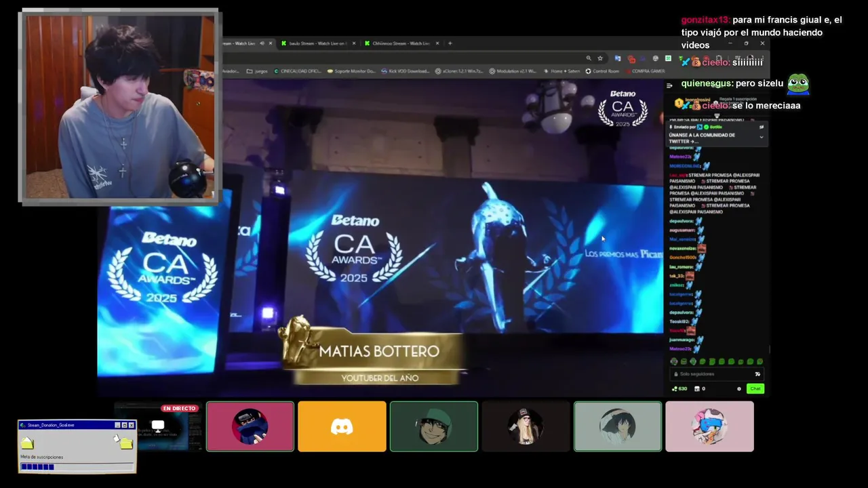868x488 pixels.
Task: Open the CINECALIDAD OFICI... bookmark
Action: 298,71
